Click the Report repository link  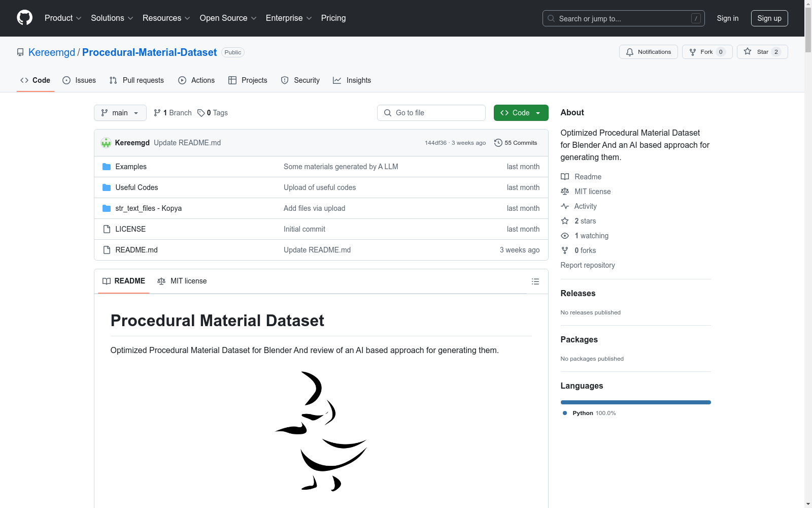click(588, 265)
